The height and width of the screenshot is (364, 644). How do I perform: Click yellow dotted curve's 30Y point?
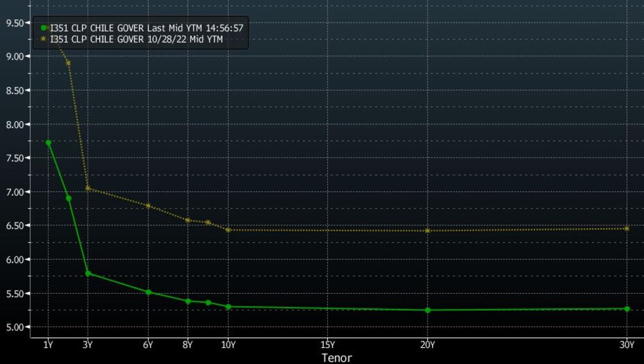(627, 228)
